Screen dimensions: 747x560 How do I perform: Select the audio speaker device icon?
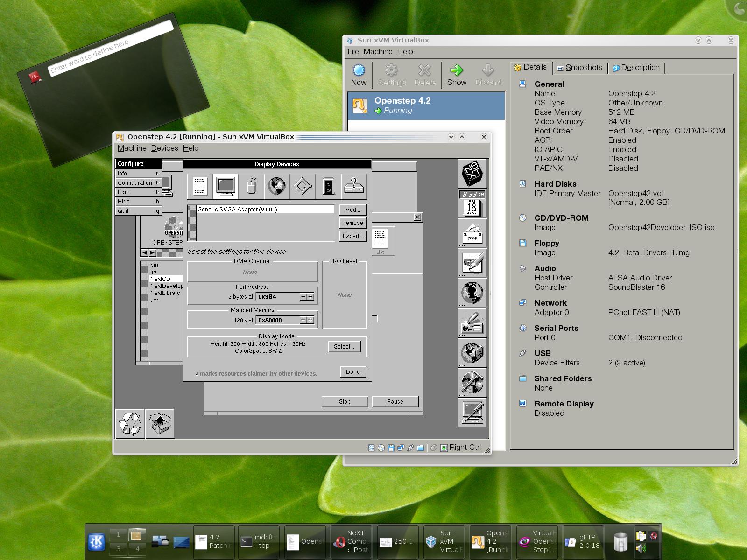328,186
